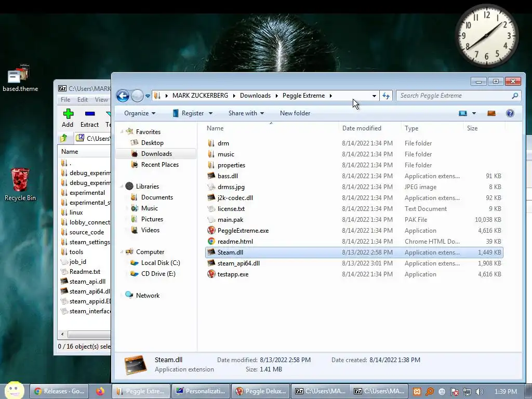
Task: Open the Organize menu
Action: (x=140, y=113)
